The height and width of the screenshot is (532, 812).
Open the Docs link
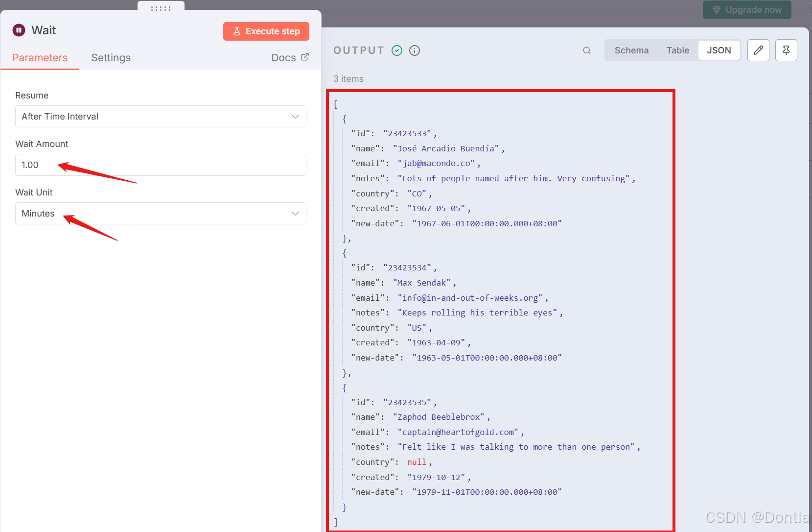tap(290, 58)
